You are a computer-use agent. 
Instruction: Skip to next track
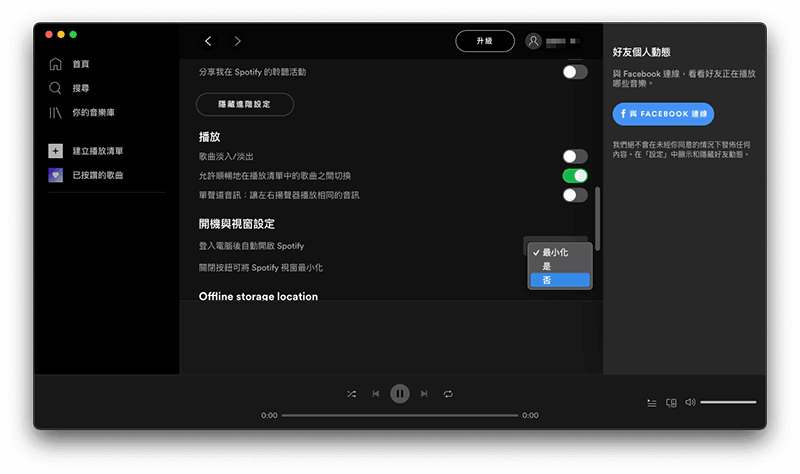tap(424, 394)
